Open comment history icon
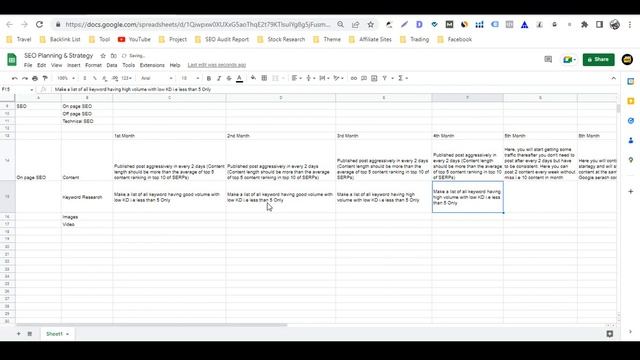This screenshot has height=360, width=640. point(548,60)
